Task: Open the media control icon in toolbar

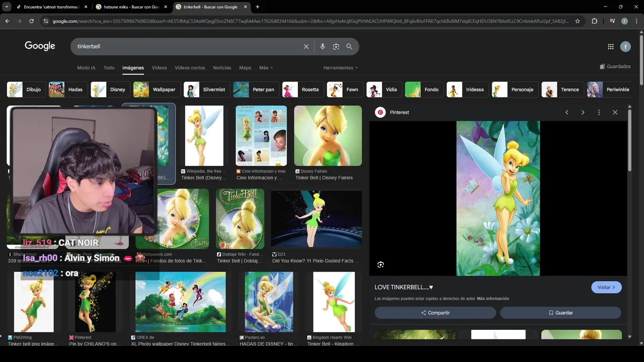Action: tap(612, 21)
